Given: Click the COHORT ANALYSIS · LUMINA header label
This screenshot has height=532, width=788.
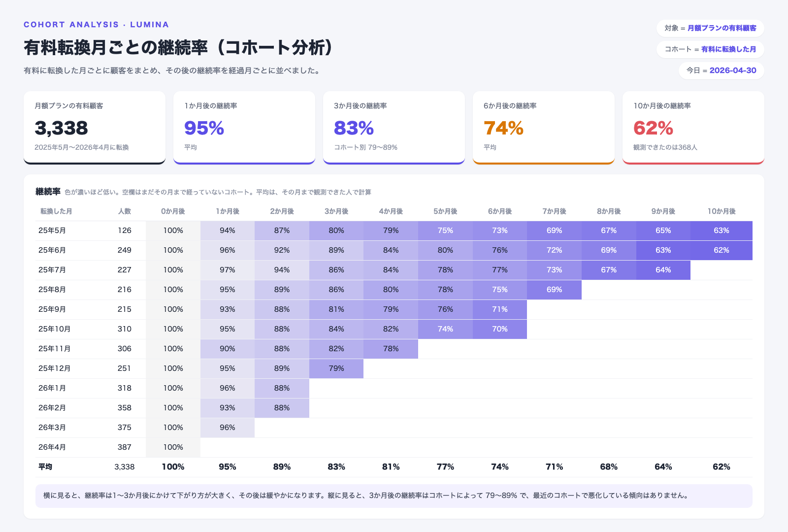Looking at the screenshot, I should point(97,25).
